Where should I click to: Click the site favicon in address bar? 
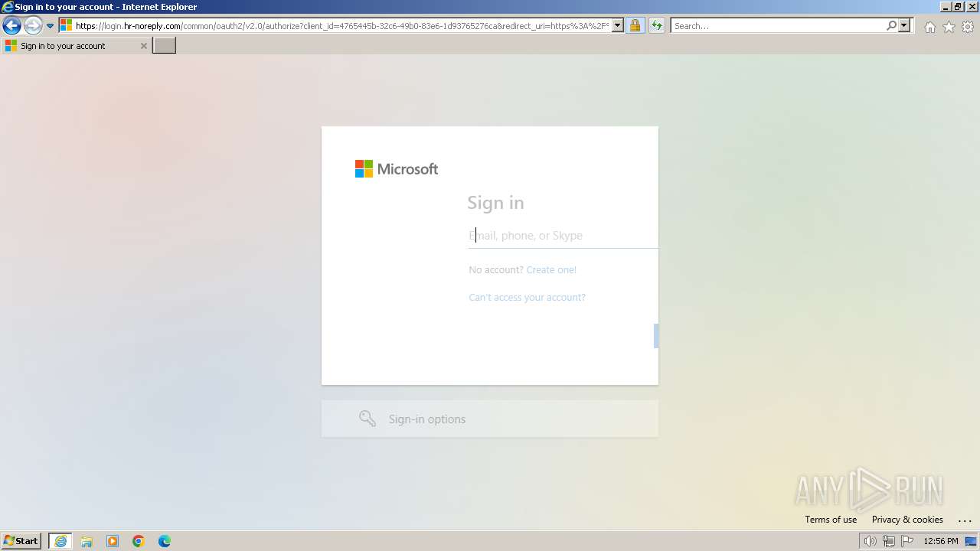66,26
